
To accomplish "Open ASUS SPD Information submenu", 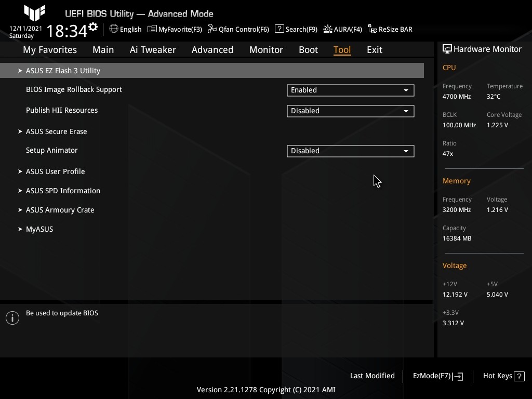I will click(63, 191).
